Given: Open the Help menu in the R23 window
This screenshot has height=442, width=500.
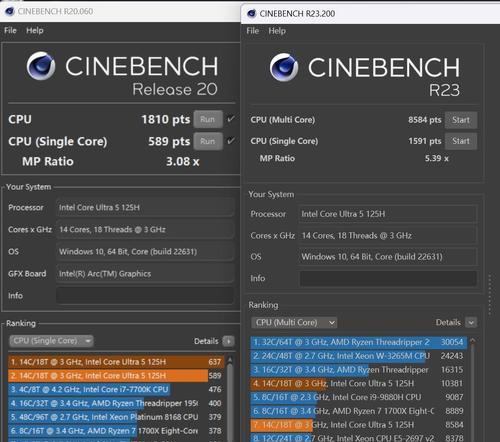Looking at the screenshot, I should point(277,31).
